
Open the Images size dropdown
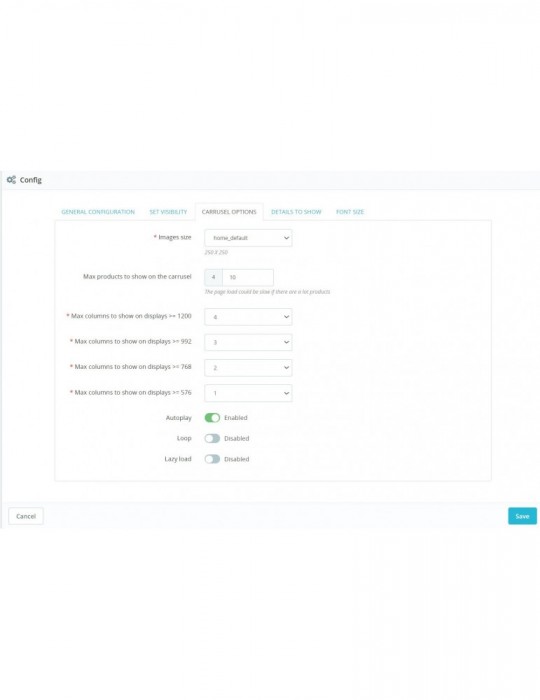coord(248,238)
